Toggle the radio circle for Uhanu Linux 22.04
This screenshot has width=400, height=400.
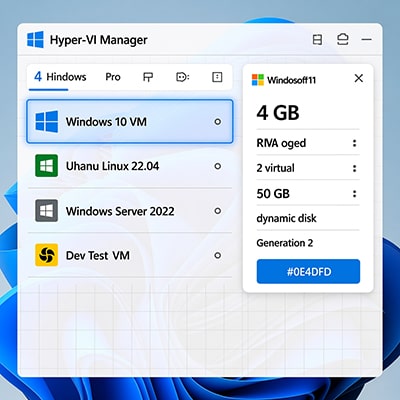(218, 166)
